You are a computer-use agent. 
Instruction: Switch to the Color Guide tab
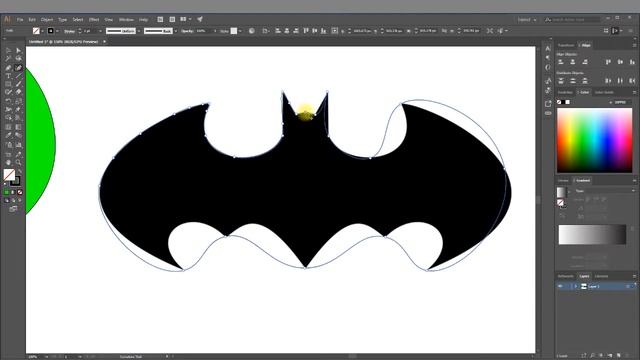604,93
